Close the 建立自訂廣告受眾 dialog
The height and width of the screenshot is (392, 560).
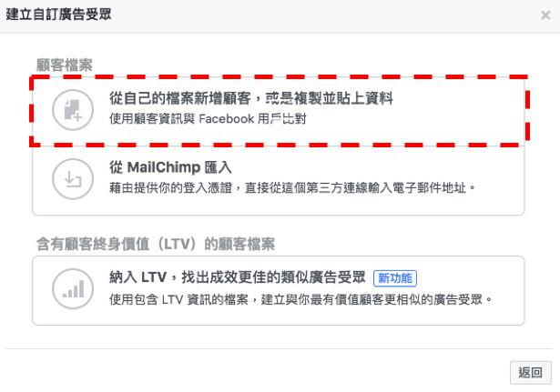click(545, 15)
